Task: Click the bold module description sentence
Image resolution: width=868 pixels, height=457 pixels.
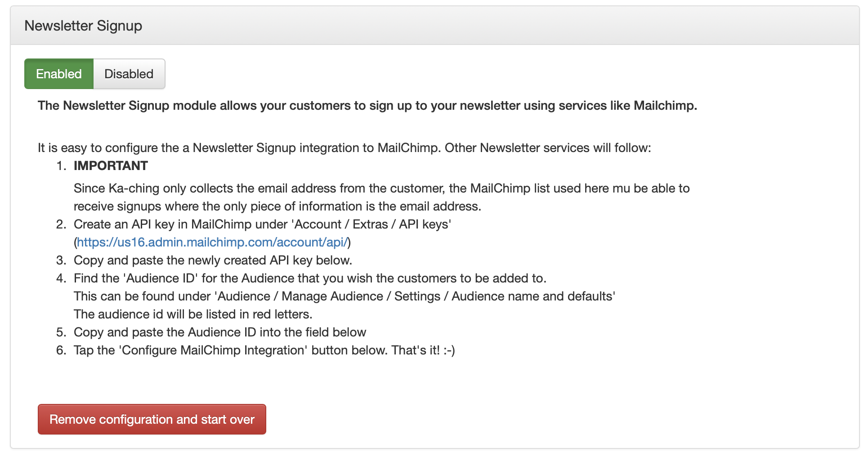Action: pos(367,105)
